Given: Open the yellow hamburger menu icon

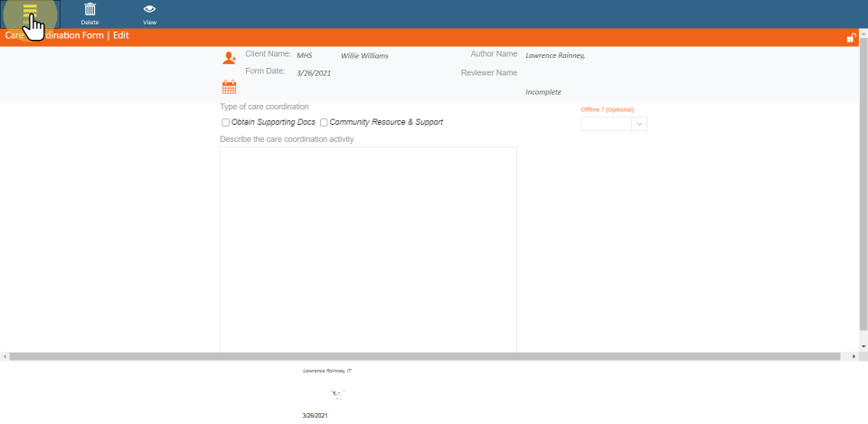Looking at the screenshot, I should click(30, 11).
